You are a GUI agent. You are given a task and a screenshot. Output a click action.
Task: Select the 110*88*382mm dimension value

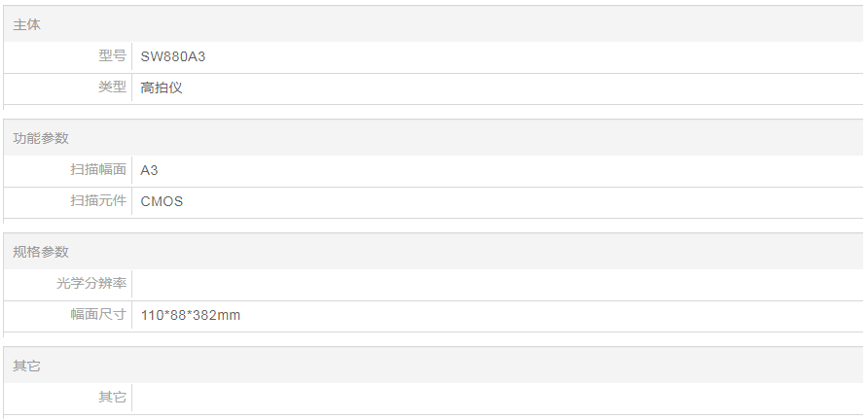(191, 315)
